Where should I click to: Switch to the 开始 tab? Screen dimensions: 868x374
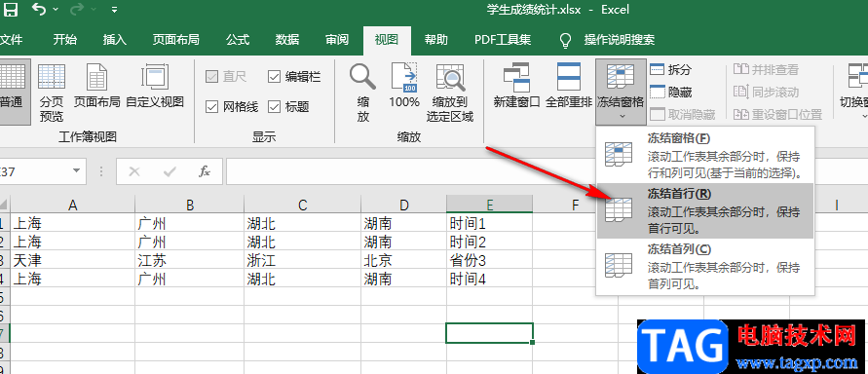pos(64,40)
